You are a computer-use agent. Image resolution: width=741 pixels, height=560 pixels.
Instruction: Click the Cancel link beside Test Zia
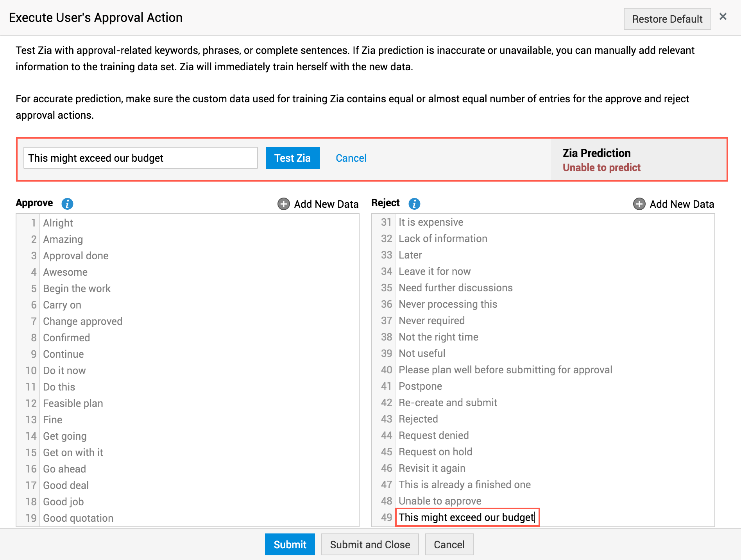click(351, 158)
